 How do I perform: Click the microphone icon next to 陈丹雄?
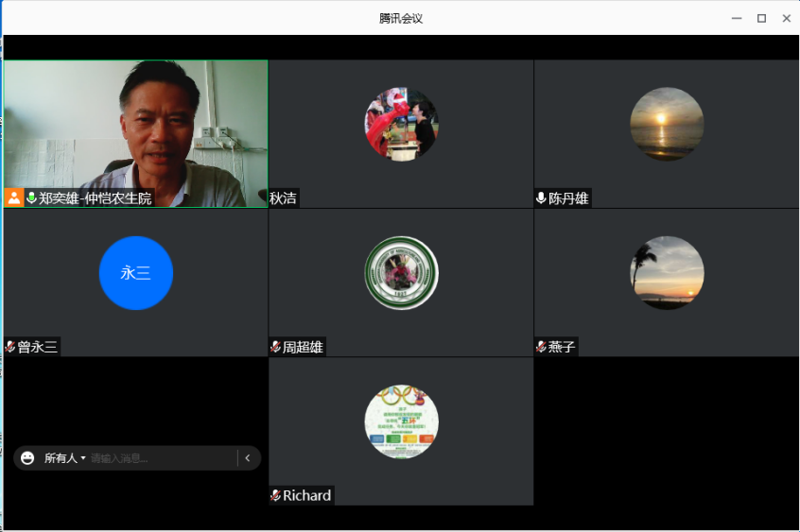541,198
